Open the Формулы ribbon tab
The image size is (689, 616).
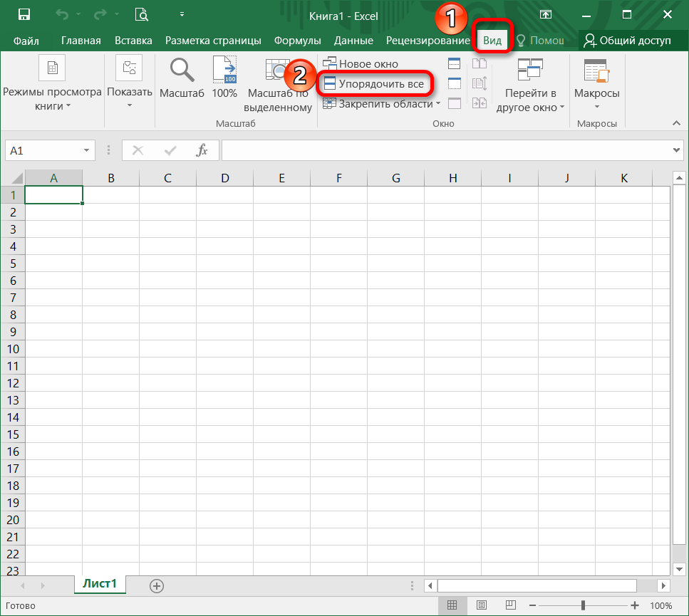[298, 41]
